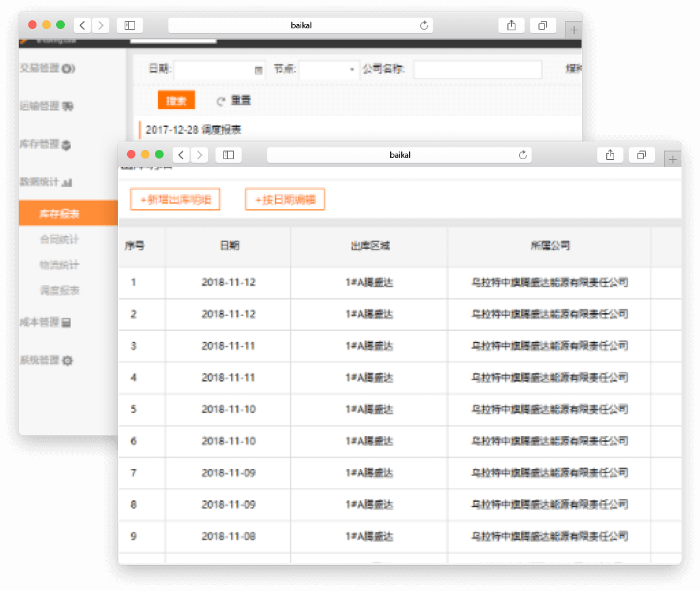Click the calendar icon in the 日期 field

click(x=259, y=70)
